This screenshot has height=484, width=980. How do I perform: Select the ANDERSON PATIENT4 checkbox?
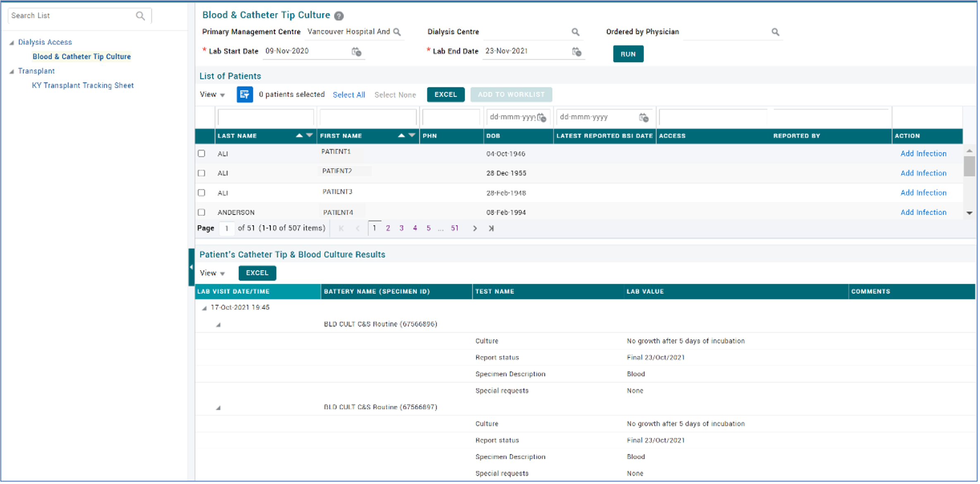pos(202,212)
